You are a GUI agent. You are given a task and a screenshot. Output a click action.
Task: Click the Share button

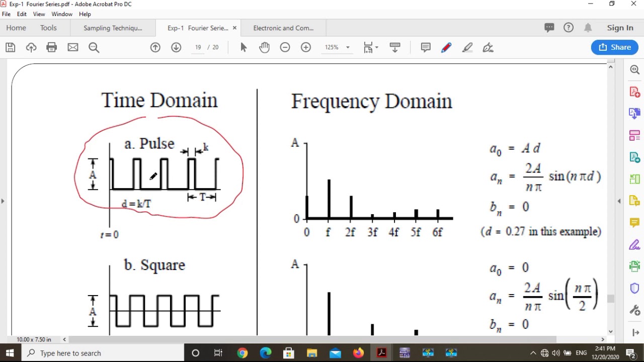(614, 47)
